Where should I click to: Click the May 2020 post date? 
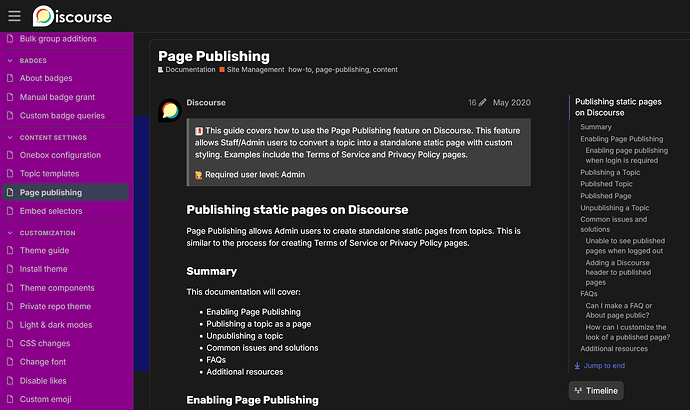[511, 102]
